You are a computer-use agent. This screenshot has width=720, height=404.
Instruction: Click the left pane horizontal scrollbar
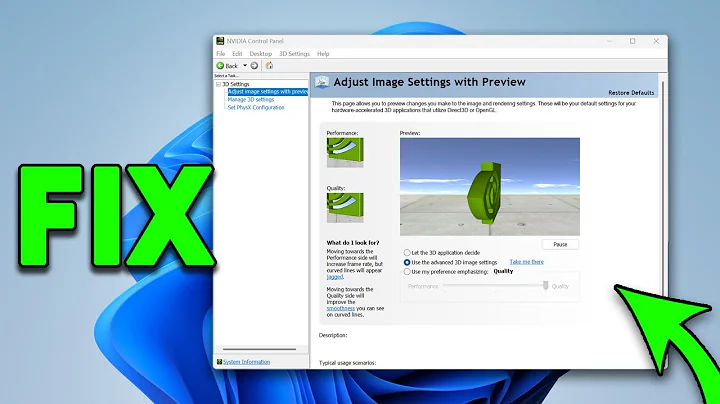pos(259,349)
